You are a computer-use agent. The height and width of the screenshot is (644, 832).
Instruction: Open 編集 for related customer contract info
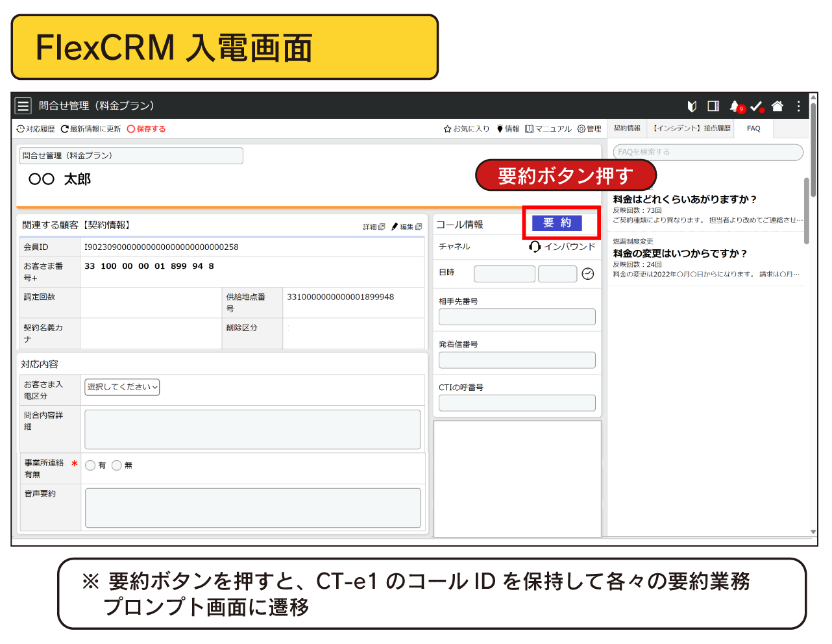coord(407,227)
